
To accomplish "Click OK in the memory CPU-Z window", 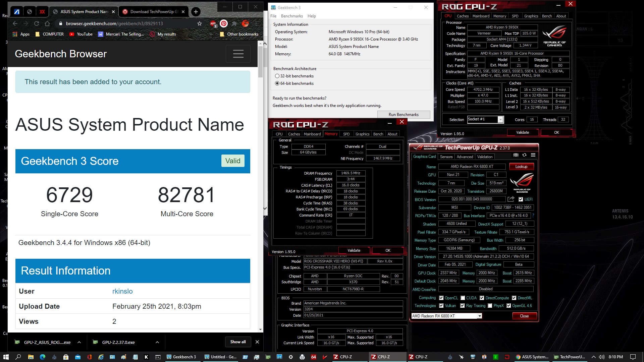I will (x=388, y=250).
